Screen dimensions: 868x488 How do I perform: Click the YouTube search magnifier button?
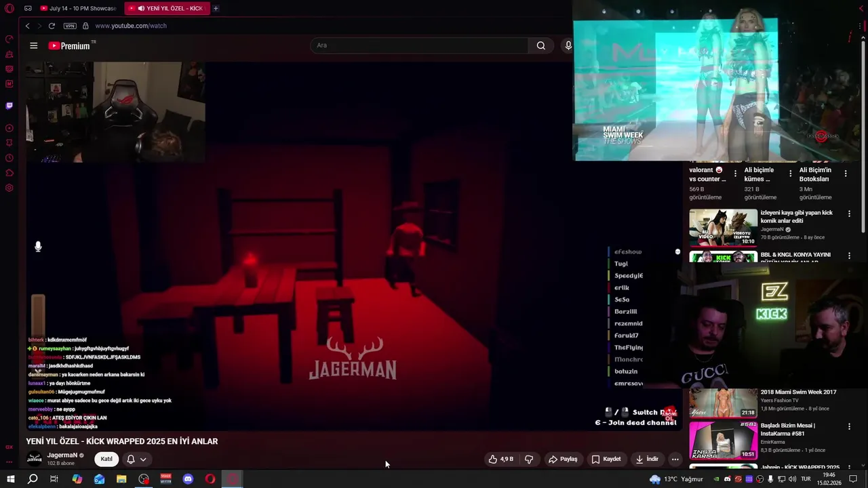tap(540, 45)
